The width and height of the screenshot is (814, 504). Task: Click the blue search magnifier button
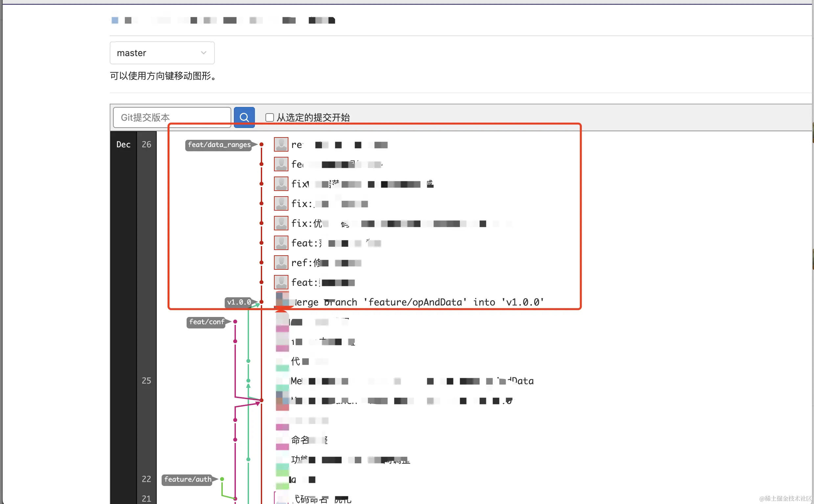tap(244, 117)
